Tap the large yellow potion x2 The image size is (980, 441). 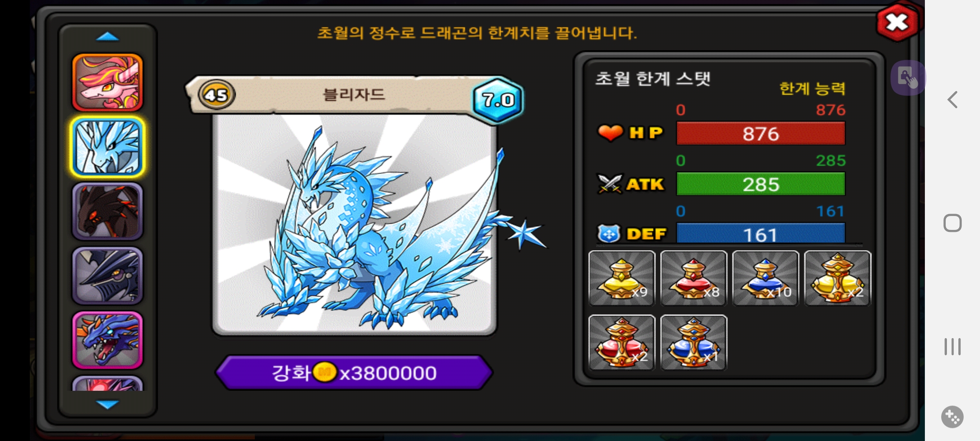837,278
